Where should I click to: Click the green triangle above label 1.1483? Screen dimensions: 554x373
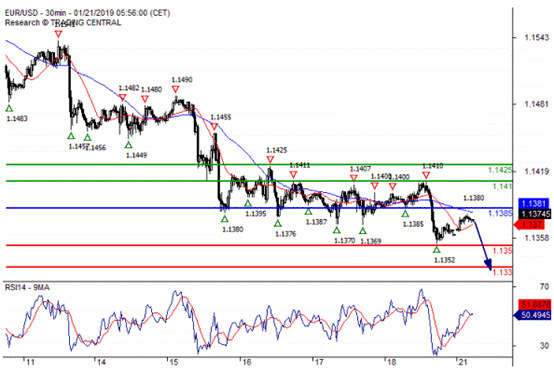[x=9, y=108]
